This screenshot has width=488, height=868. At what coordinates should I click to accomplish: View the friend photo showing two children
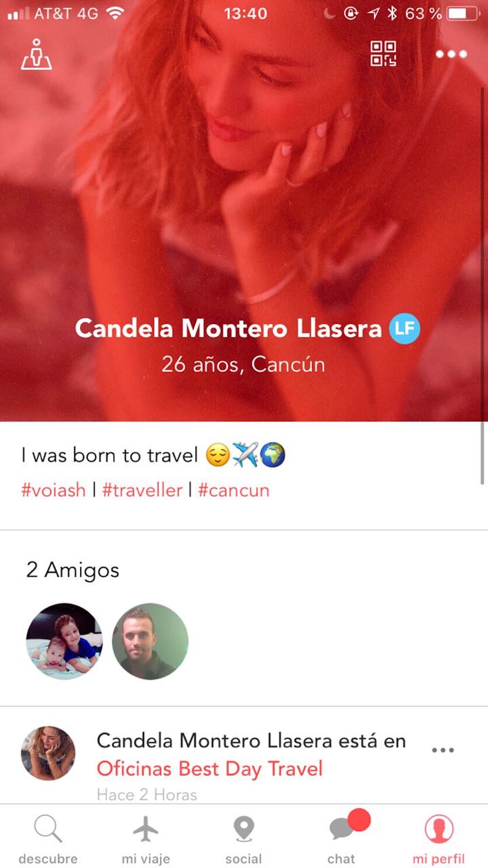64,641
